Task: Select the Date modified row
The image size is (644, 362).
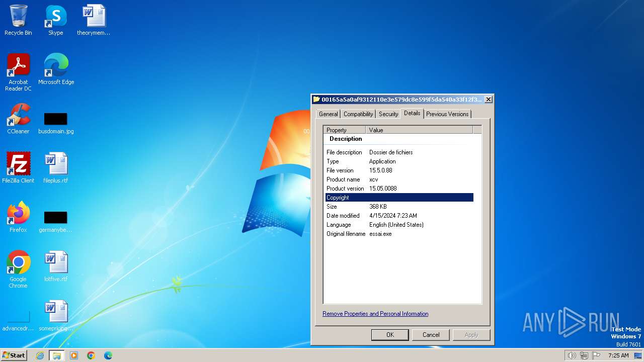Action: 399,216
